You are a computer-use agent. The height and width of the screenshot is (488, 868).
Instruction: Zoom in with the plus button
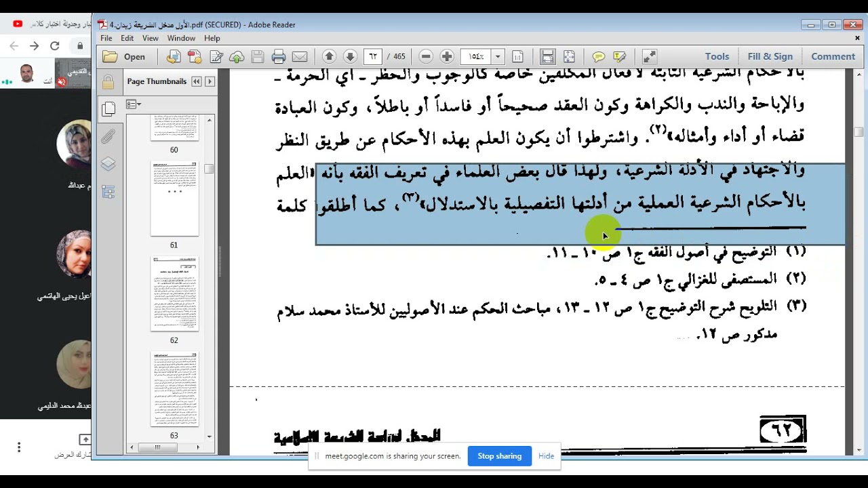447,57
